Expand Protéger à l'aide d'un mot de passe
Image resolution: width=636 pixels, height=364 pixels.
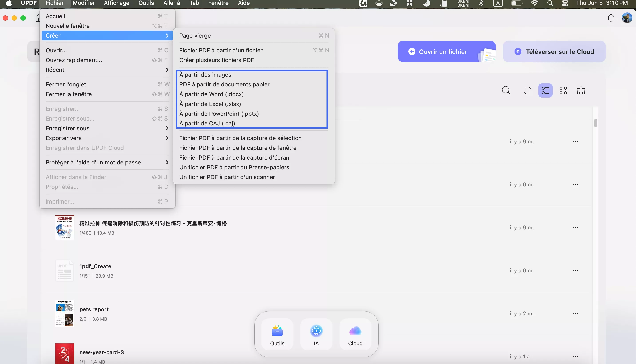[107, 162]
